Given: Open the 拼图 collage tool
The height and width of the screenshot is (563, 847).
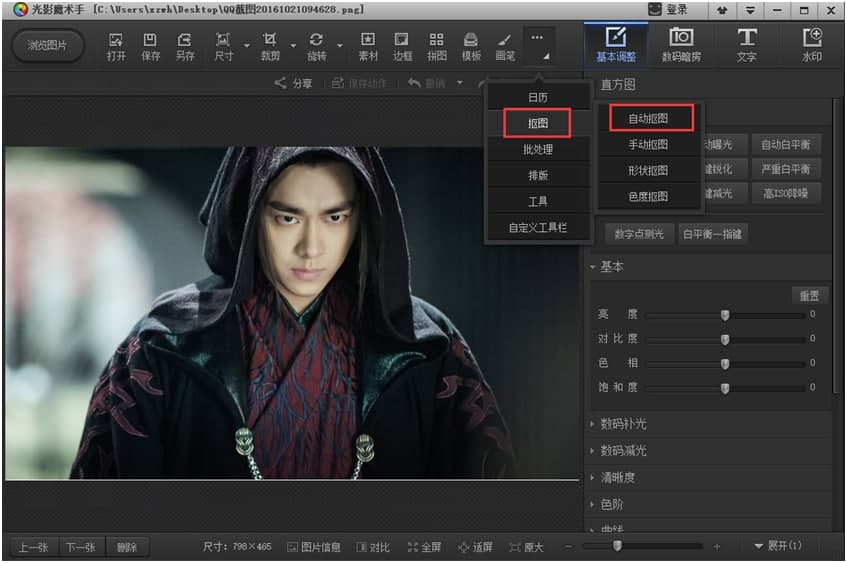Looking at the screenshot, I should tap(436, 46).
